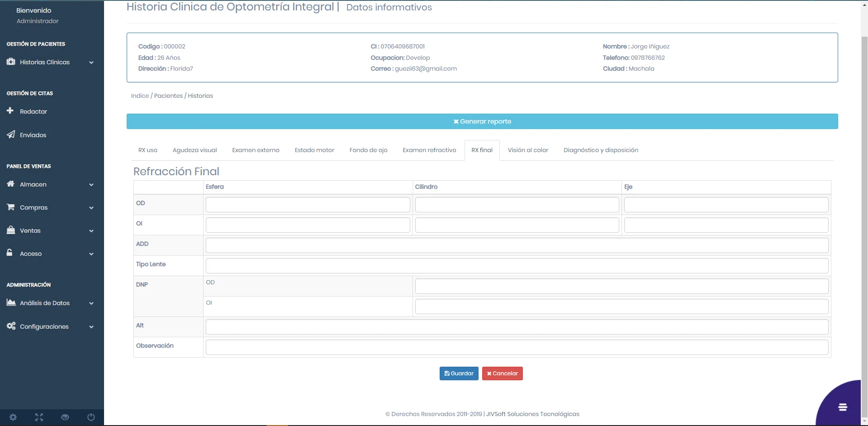
Task: Expand the Almacen dropdown chevron
Action: pos(91,185)
